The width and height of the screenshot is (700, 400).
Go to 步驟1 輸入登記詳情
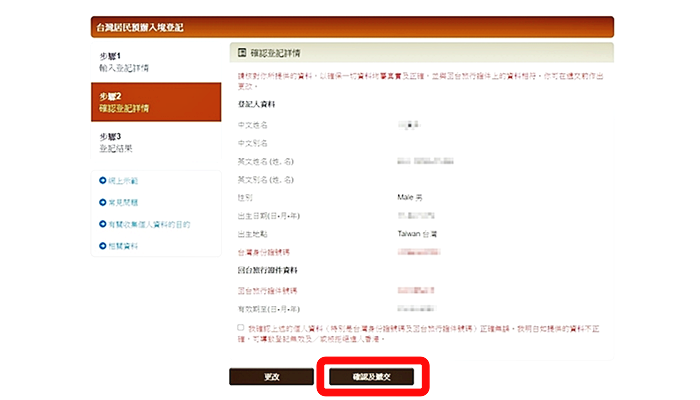pyautogui.click(x=155, y=61)
